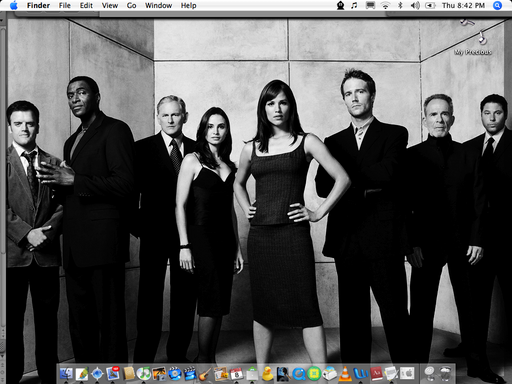Viewport: 512px width, 384px height.
Task: Launch GarageBand guitar icon in Dock
Action: click(x=206, y=373)
